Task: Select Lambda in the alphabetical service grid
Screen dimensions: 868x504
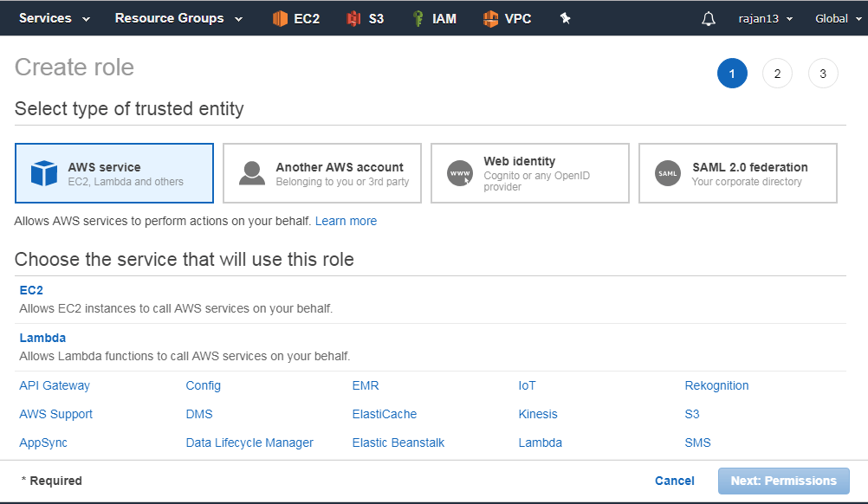Action: (x=541, y=443)
